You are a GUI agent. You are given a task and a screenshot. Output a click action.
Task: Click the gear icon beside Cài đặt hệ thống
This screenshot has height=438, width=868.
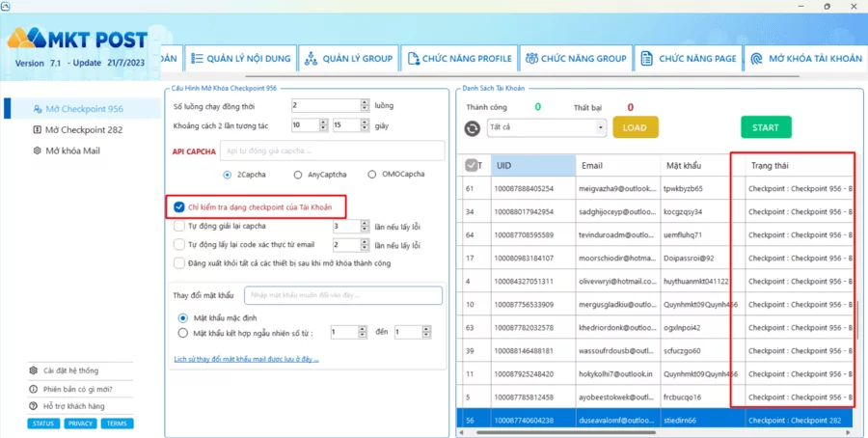[x=33, y=370]
